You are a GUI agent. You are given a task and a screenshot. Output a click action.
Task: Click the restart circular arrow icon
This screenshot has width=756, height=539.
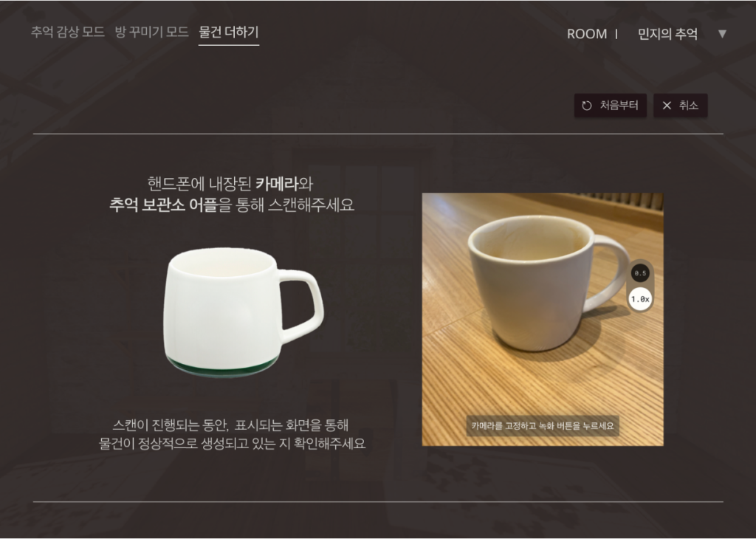586,106
